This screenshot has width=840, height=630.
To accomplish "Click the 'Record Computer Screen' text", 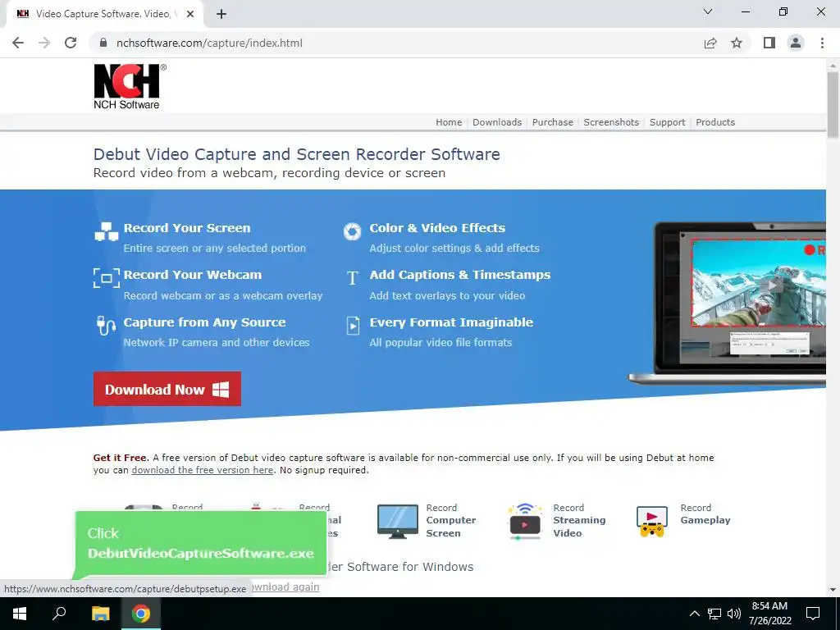I will (450, 520).
